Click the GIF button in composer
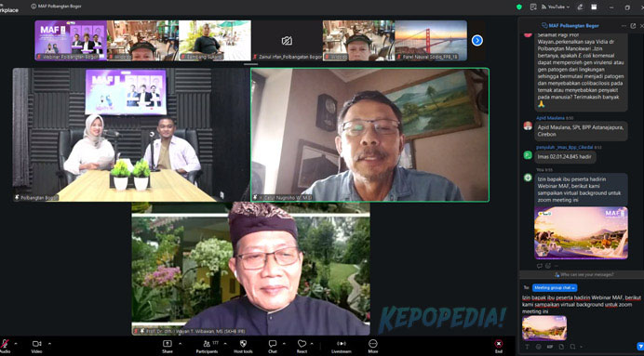Screen dimensions: 644x356 pyautogui.click(x=549, y=347)
